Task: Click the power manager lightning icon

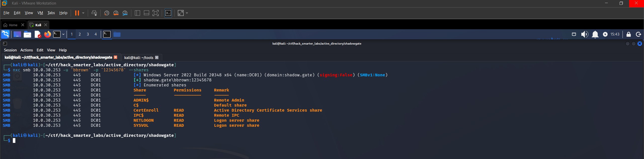Action: pos(605,34)
